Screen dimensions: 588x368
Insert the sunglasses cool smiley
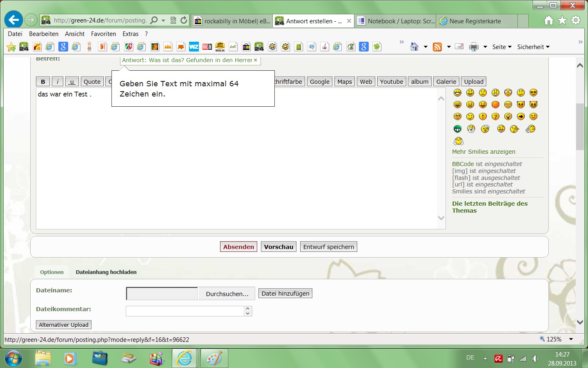[x=533, y=93]
